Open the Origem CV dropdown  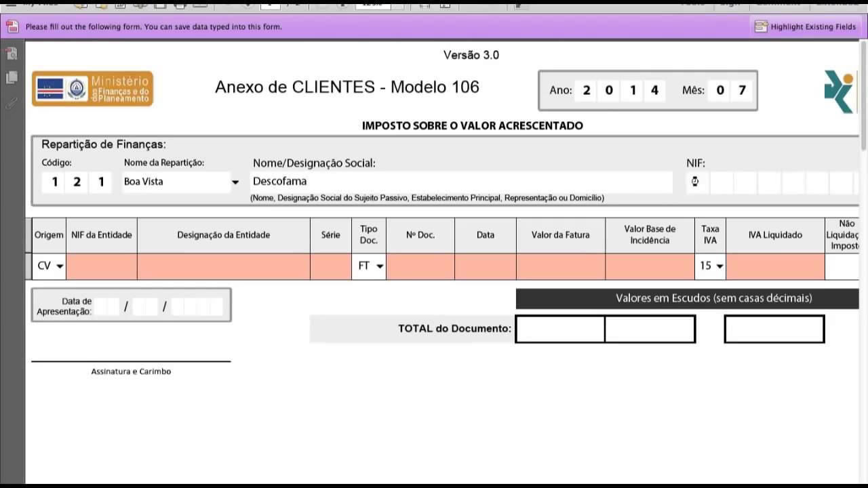tap(59, 266)
